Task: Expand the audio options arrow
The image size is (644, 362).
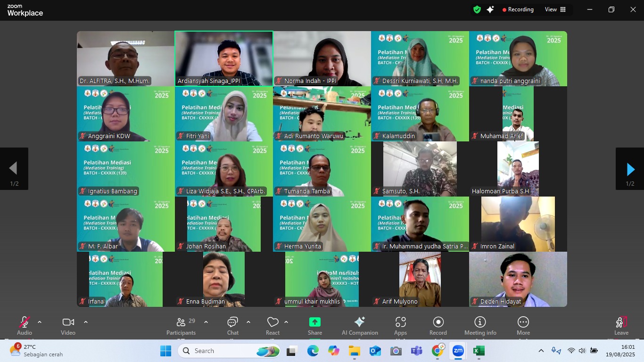Action: [40, 322]
